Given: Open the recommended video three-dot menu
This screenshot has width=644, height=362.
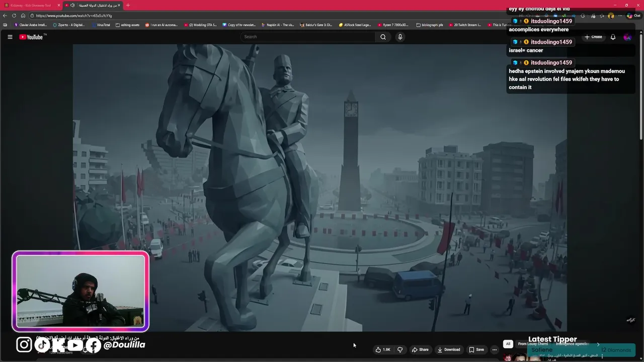Looking at the screenshot, I should coord(602,356).
